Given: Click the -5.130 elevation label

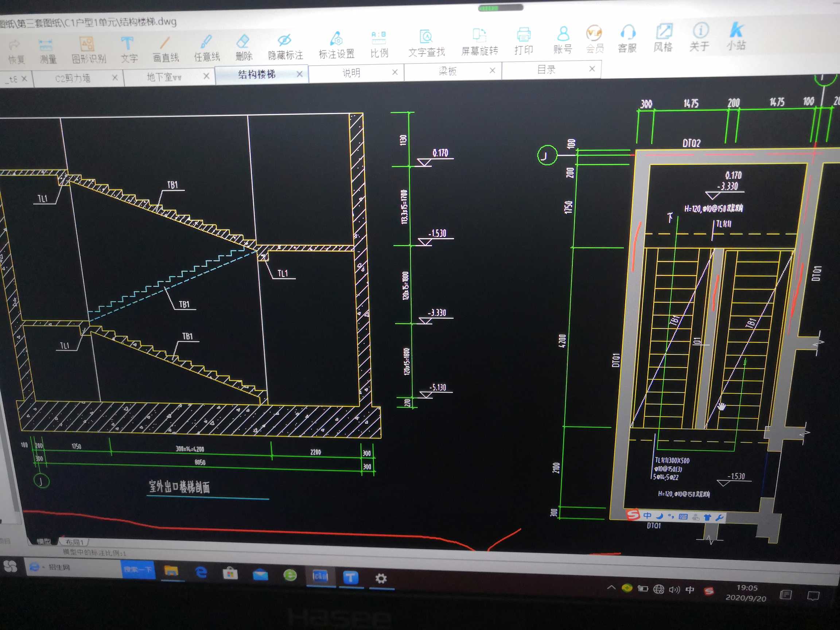Looking at the screenshot, I should click(437, 387).
